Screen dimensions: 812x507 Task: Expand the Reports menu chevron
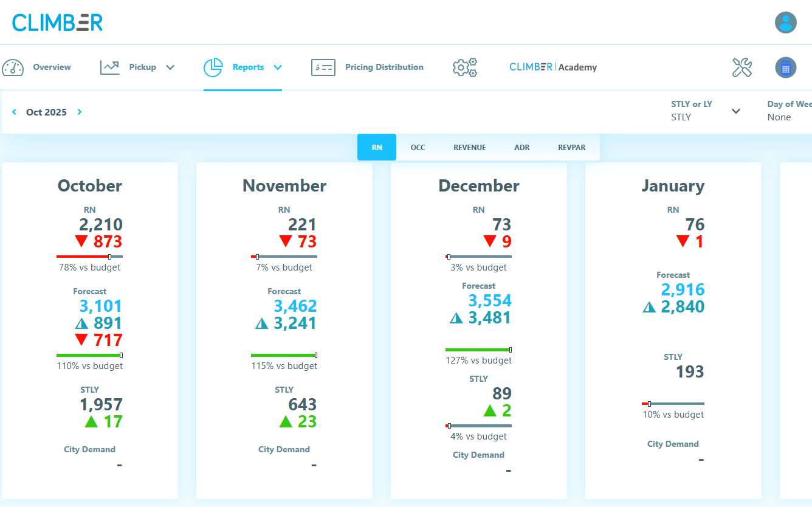[x=278, y=67]
